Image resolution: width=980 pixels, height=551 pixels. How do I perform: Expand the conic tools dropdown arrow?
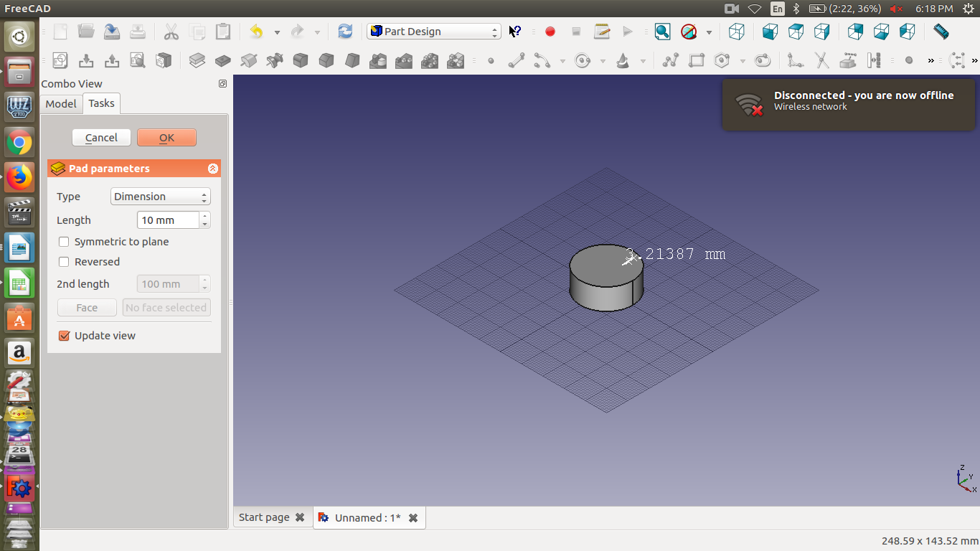click(x=643, y=62)
